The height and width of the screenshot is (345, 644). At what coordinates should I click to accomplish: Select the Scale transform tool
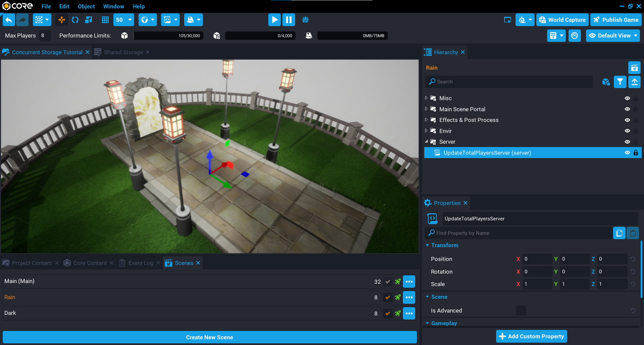click(x=89, y=20)
